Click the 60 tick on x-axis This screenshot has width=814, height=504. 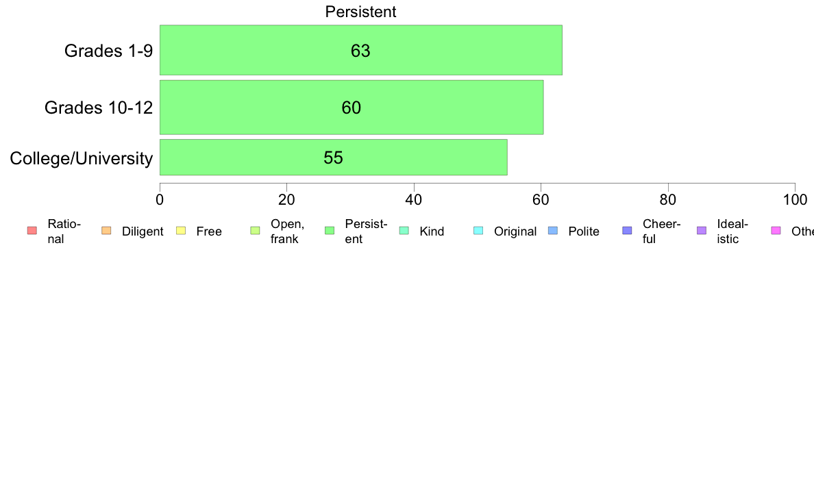[541, 200]
